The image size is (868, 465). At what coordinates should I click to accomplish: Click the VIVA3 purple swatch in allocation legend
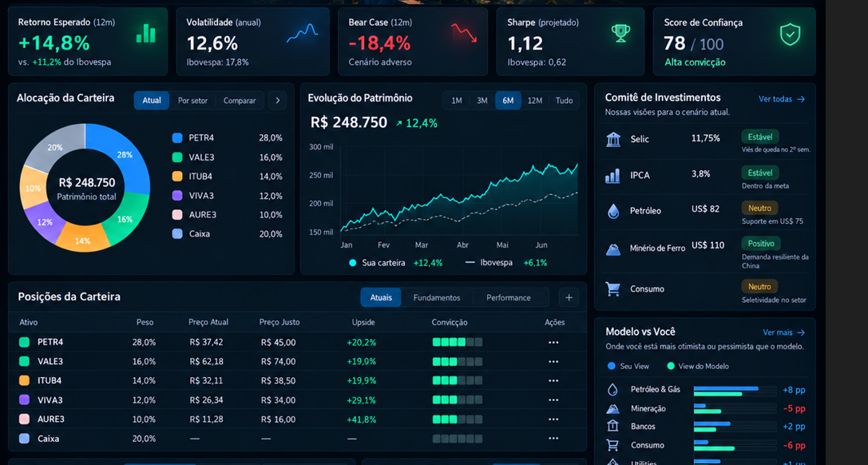(177, 196)
